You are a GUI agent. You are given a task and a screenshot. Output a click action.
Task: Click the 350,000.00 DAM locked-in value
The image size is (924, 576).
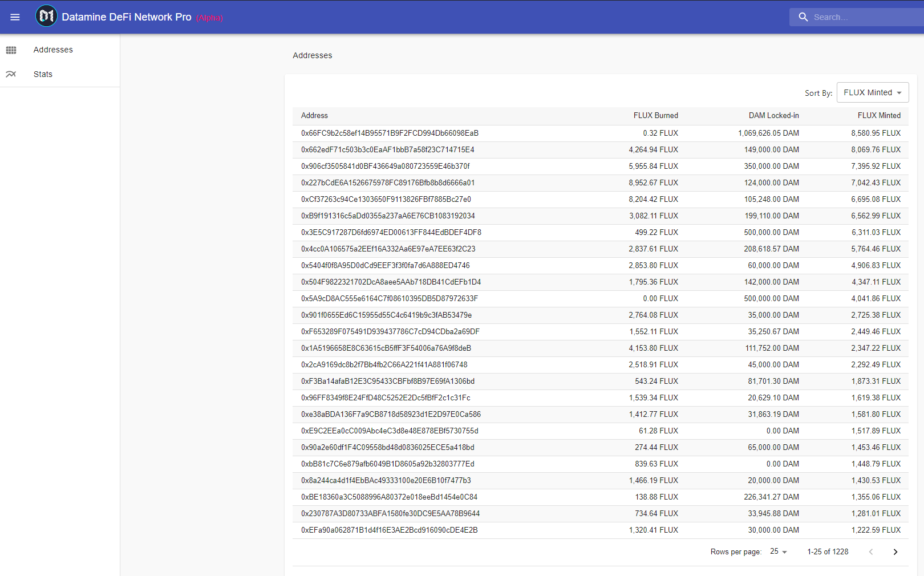771,167
